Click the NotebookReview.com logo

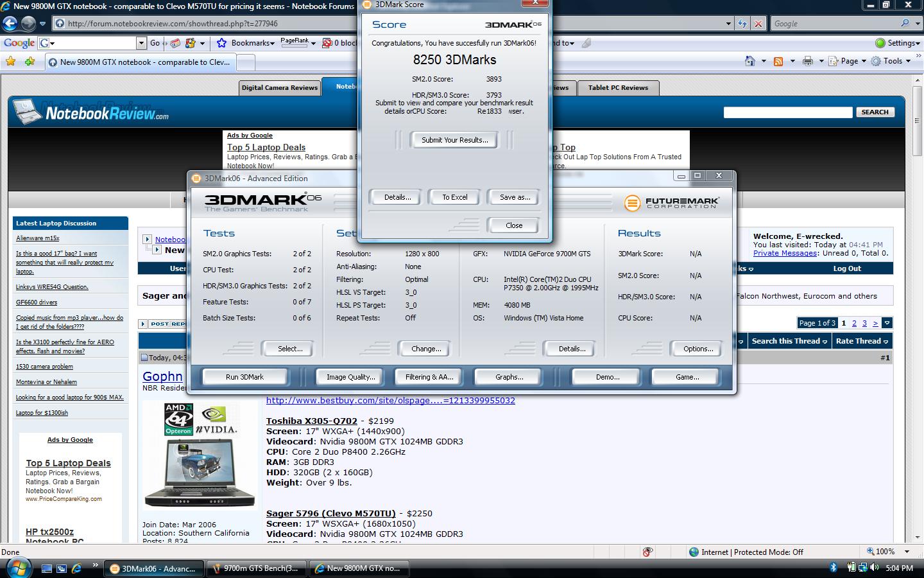click(92, 112)
